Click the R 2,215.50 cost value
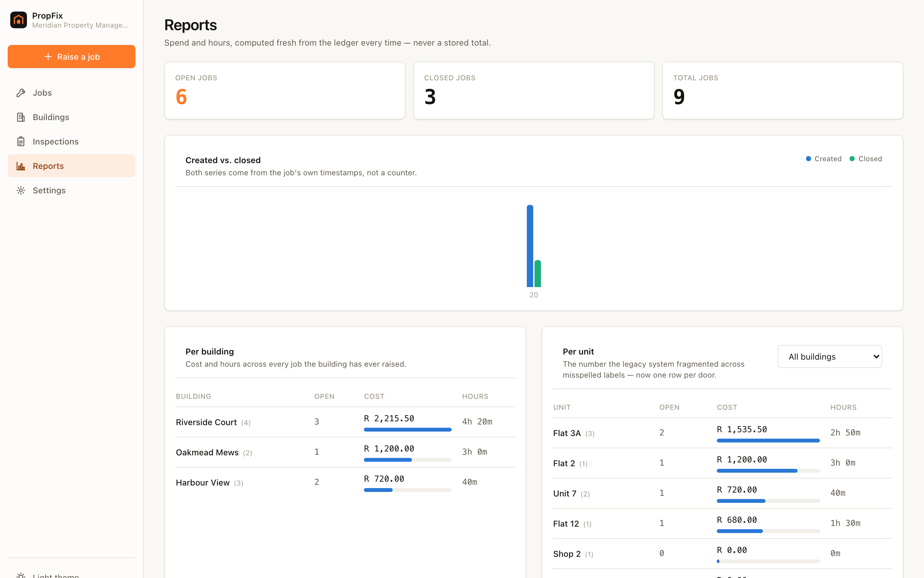 (x=389, y=419)
